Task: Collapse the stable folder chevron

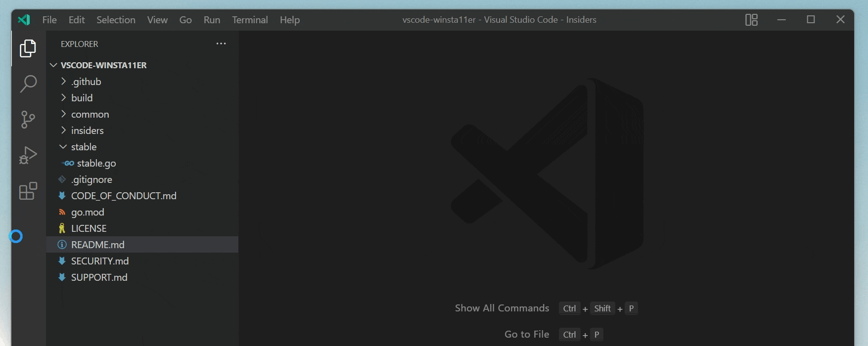Action: pyautogui.click(x=63, y=147)
